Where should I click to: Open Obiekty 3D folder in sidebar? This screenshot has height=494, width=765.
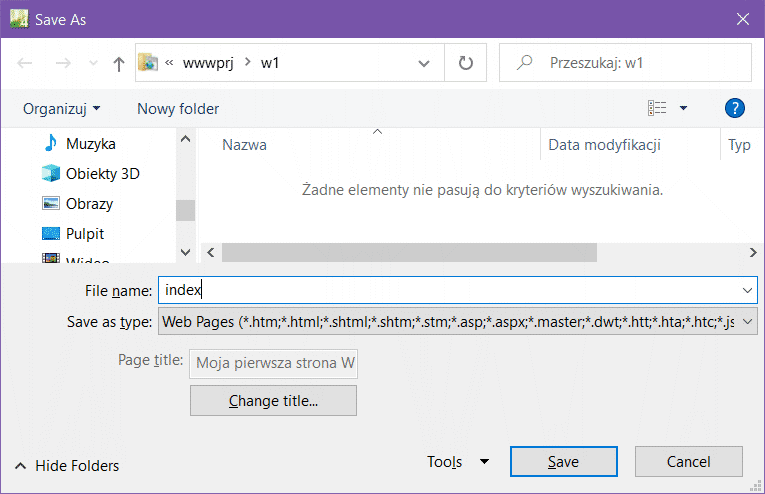click(x=102, y=174)
